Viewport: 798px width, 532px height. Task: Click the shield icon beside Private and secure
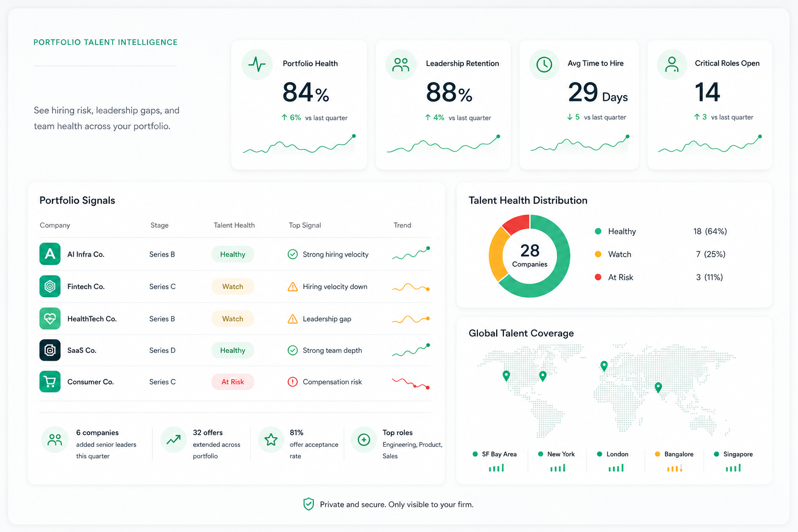point(309,504)
